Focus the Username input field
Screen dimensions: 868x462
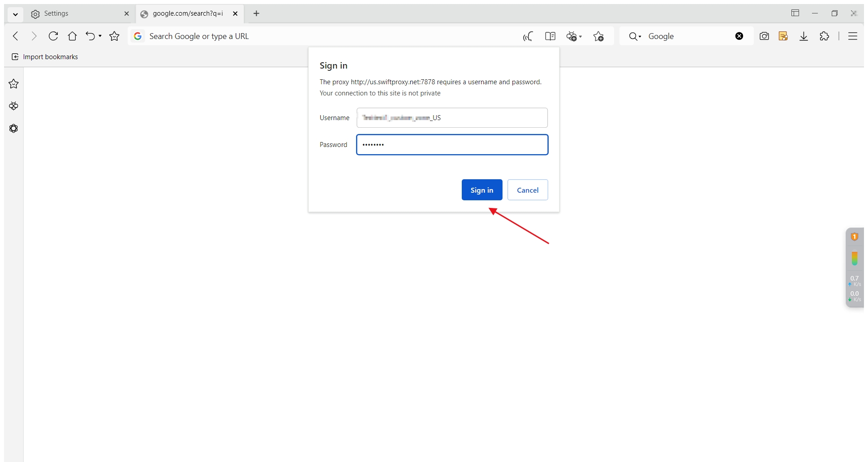click(451, 118)
